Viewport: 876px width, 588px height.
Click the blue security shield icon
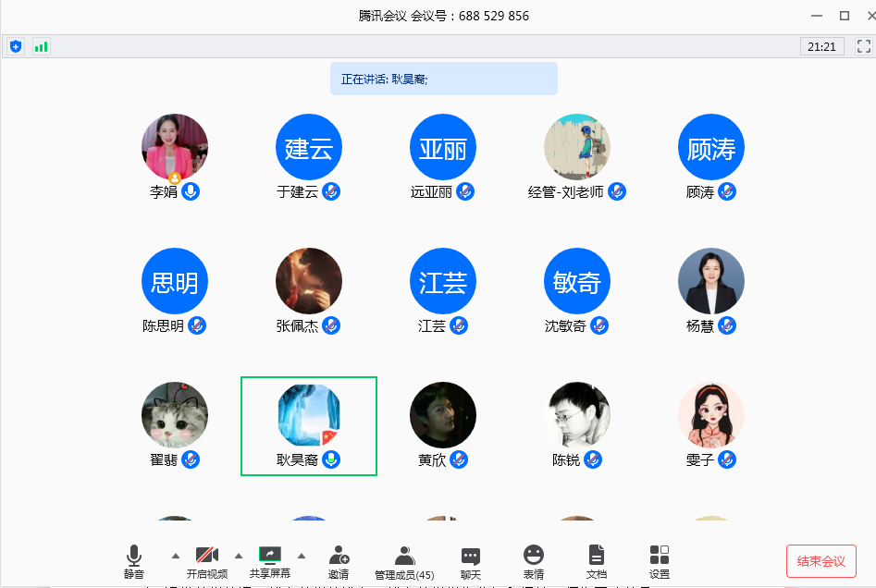coord(16,46)
